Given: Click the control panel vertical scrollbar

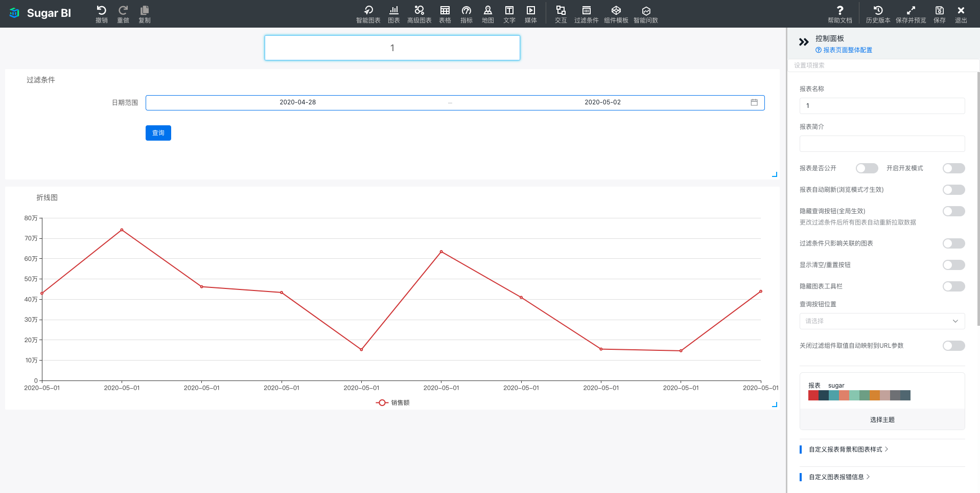Looking at the screenshot, I should click(978, 198).
